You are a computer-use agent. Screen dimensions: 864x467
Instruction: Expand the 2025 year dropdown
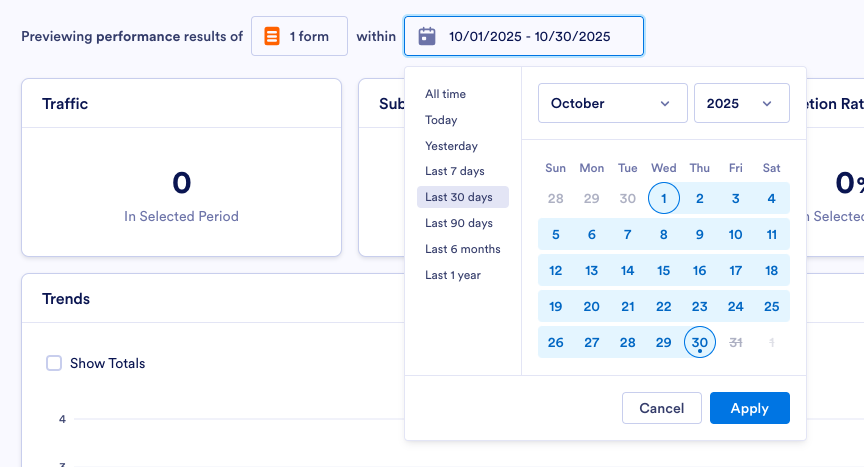tap(741, 103)
